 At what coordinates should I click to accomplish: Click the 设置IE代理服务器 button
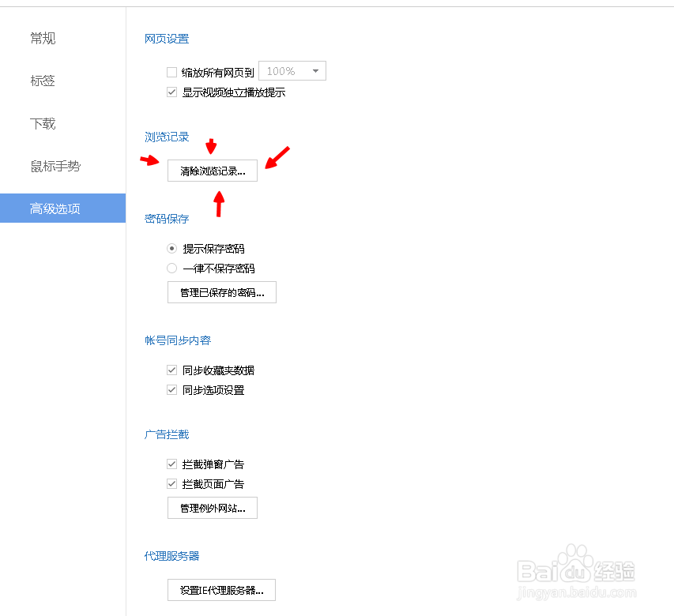[x=221, y=589]
